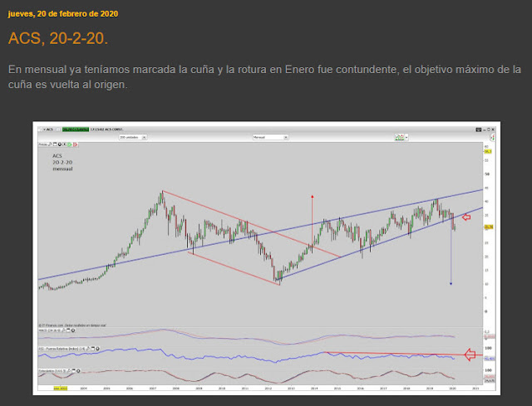The image size is (532, 406).
Task: Click the window icon in the Precio panel toolbar
Action: (55, 144)
